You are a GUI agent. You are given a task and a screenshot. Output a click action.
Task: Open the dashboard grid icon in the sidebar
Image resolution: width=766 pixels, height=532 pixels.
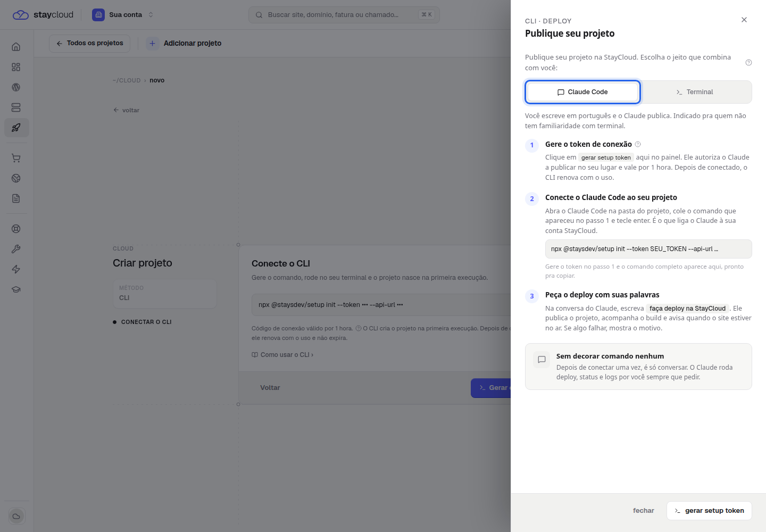pos(16,67)
